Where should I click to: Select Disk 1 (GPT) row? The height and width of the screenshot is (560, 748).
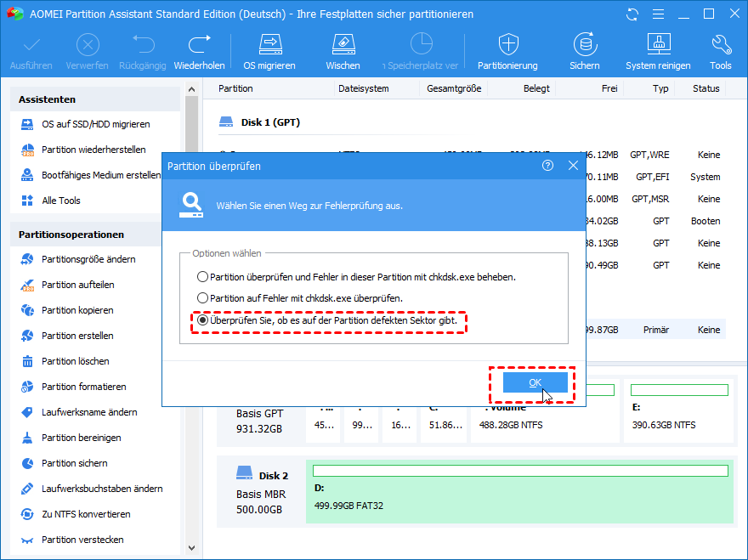point(259,122)
